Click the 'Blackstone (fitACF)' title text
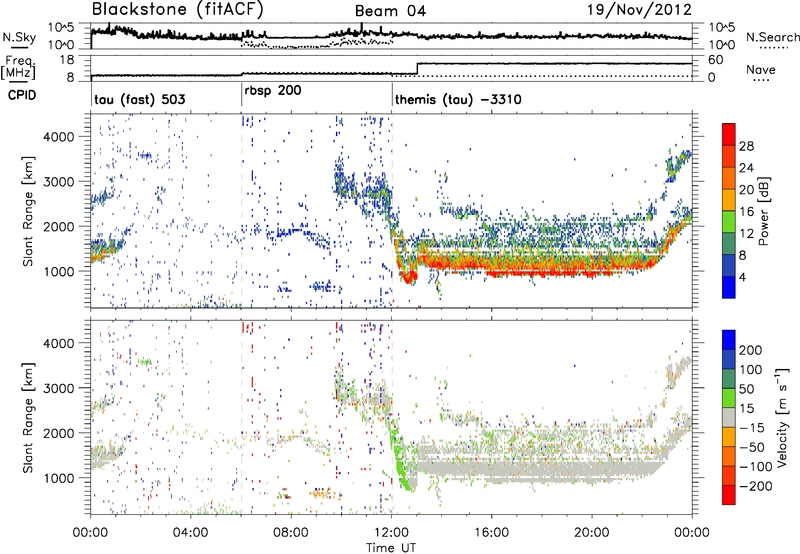This screenshot has width=800, height=554. 177,9
